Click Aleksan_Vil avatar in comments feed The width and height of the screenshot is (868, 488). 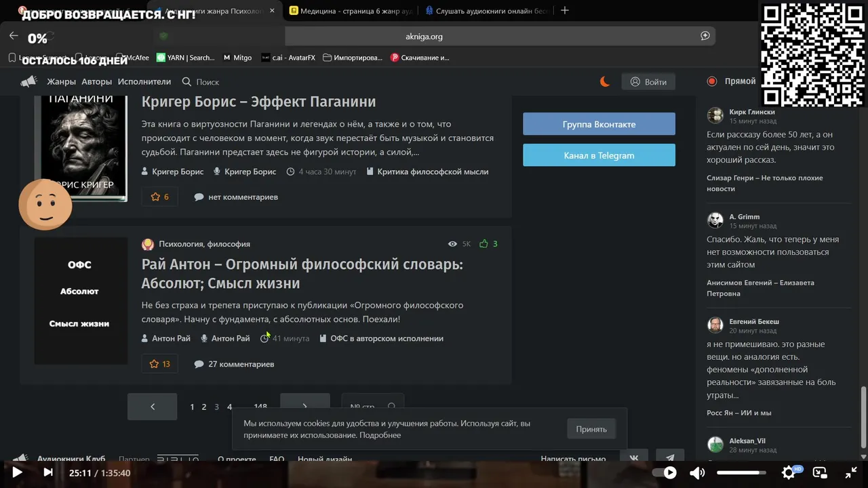pos(715,445)
